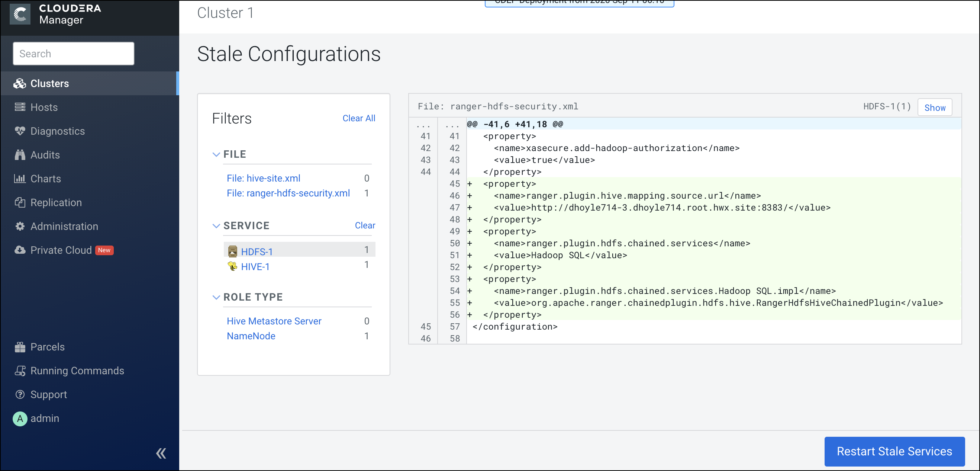The width and height of the screenshot is (980, 471).
Task: Open the Charts menu item
Action: (x=46, y=179)
